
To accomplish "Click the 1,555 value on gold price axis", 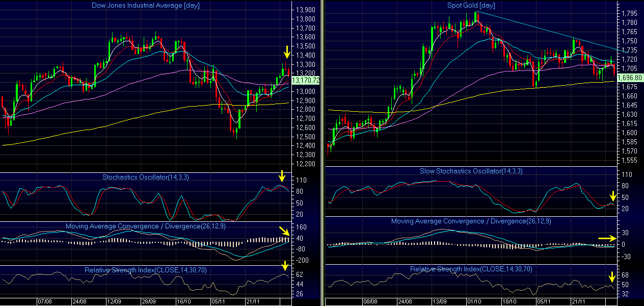I will tap(629, 160).
